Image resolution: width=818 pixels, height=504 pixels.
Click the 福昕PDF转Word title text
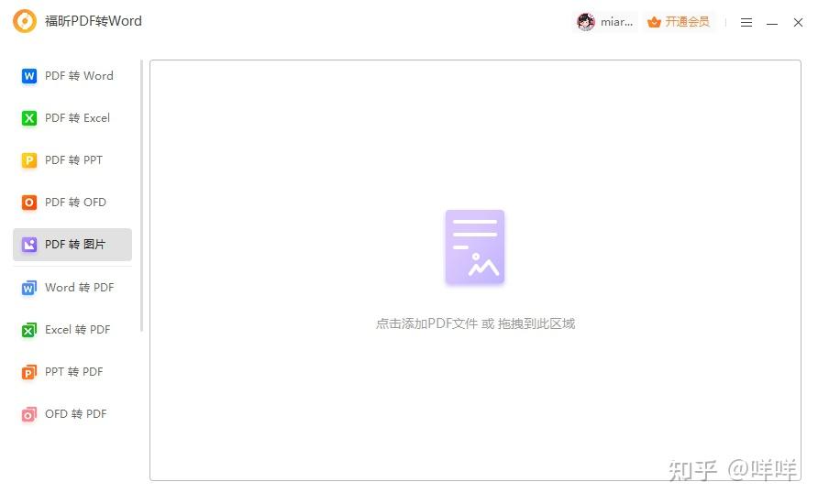click(x=94, y=21)
